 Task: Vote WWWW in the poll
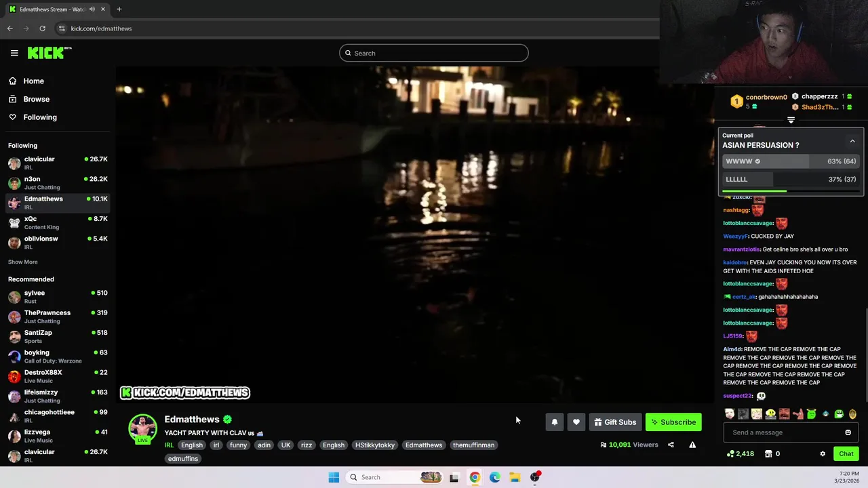click(791, 161)
